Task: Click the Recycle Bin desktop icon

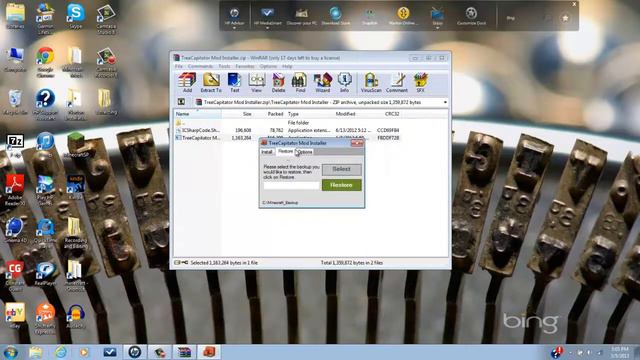Action: coord(15,102)
